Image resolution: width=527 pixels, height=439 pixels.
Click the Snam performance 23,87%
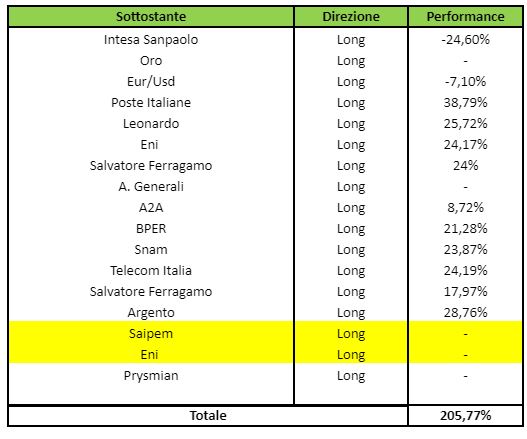[465, 250]
